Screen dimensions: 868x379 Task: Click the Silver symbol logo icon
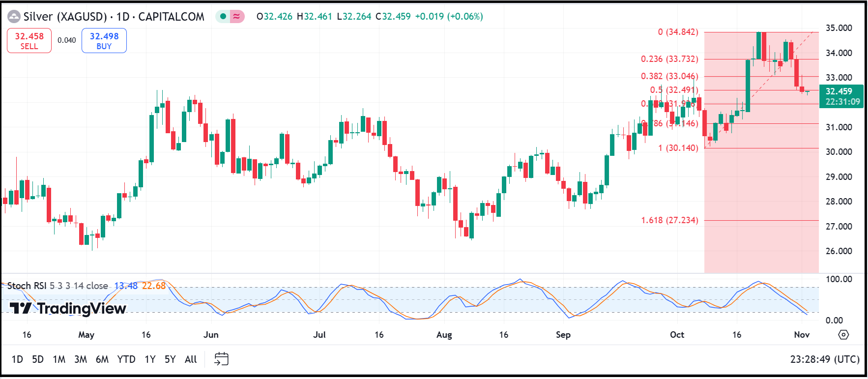pos(14,17)
